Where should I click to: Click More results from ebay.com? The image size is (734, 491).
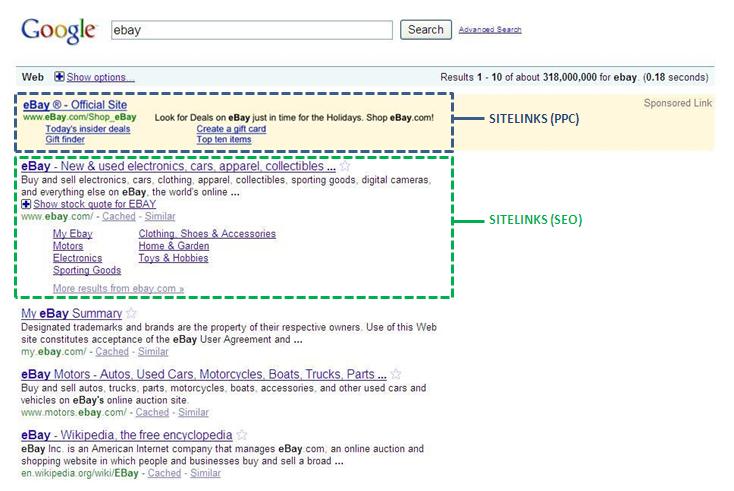(x=118, y=289)
